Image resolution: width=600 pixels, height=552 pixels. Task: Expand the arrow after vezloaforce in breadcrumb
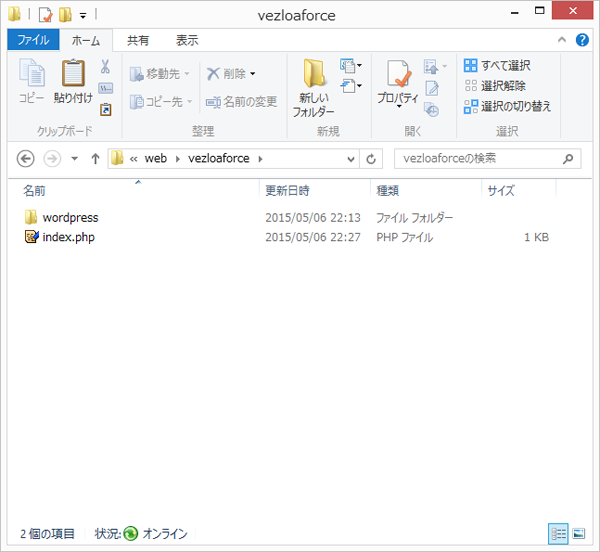tap(261, 159)
